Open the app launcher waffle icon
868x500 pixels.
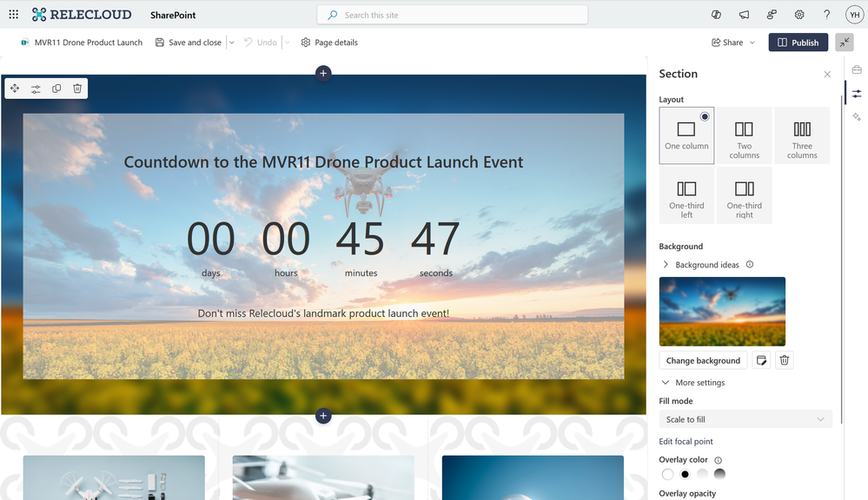(14, 15)
